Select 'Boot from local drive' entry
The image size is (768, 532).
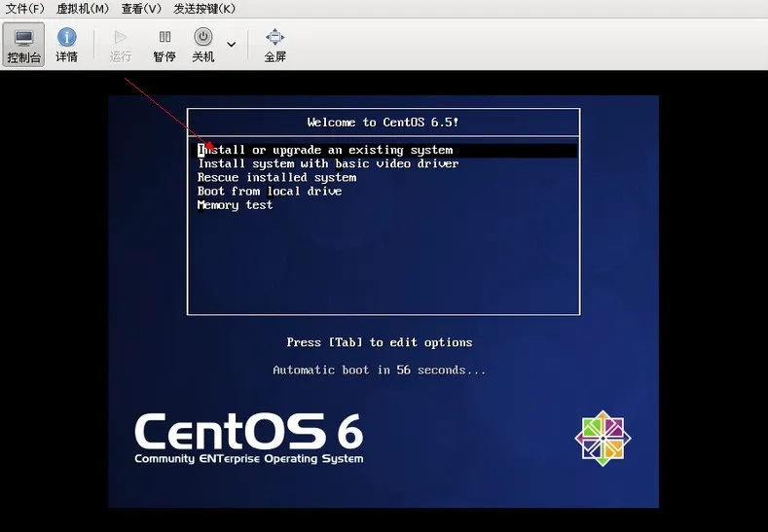click(270, 192)
